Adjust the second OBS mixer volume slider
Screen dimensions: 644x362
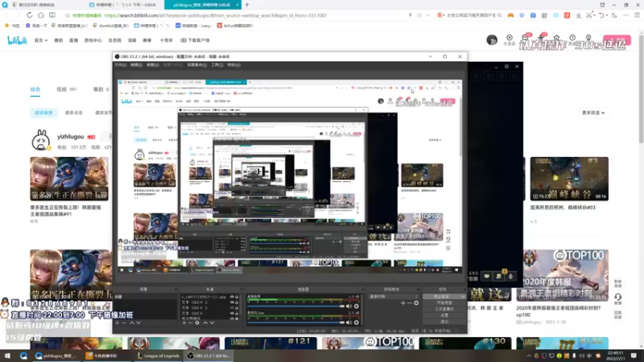(x=295, y=323)
